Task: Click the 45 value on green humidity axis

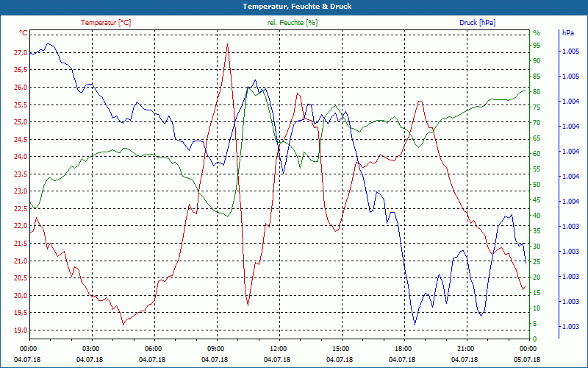Action: [537, 200]
